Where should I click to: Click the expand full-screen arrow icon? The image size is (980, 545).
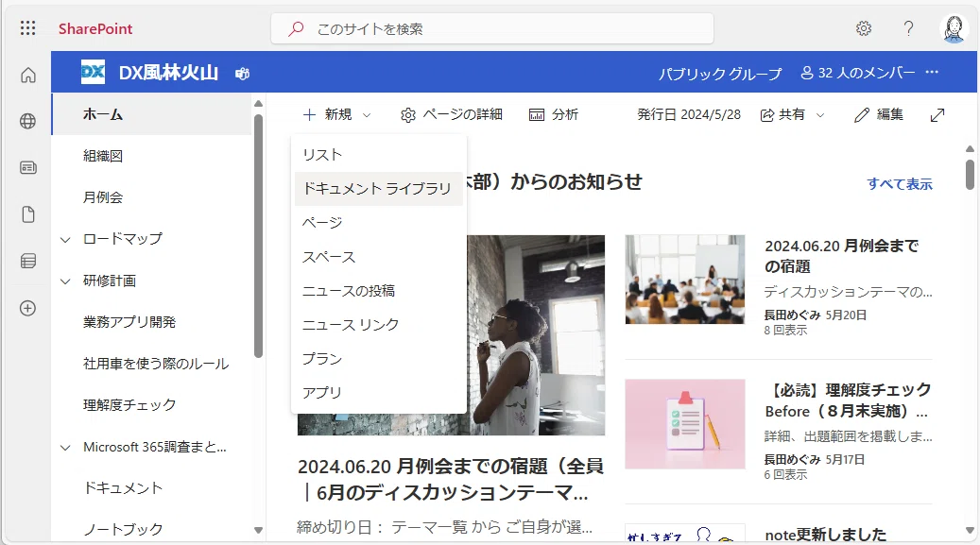point(937,115)
